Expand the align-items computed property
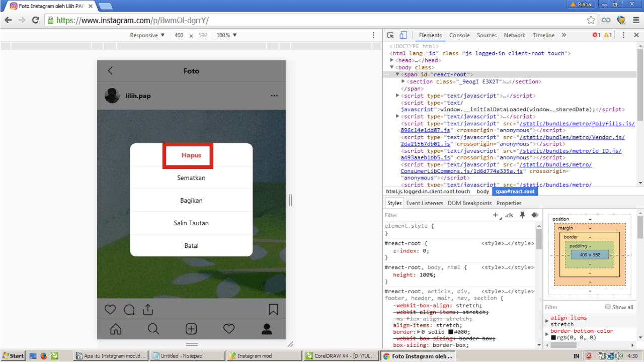Image resolution: width=644 pixels, height=362 pixels. [547, 320]
